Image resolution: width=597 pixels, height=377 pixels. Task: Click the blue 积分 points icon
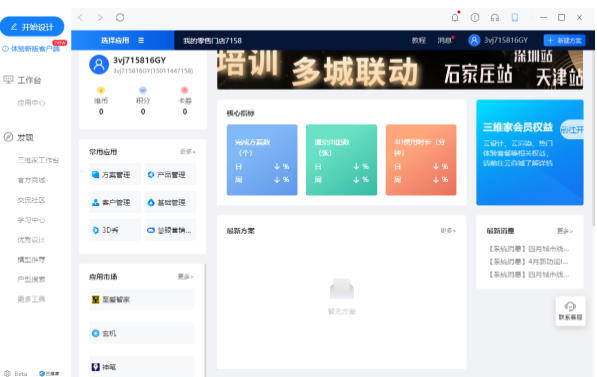tap(143, 90)
